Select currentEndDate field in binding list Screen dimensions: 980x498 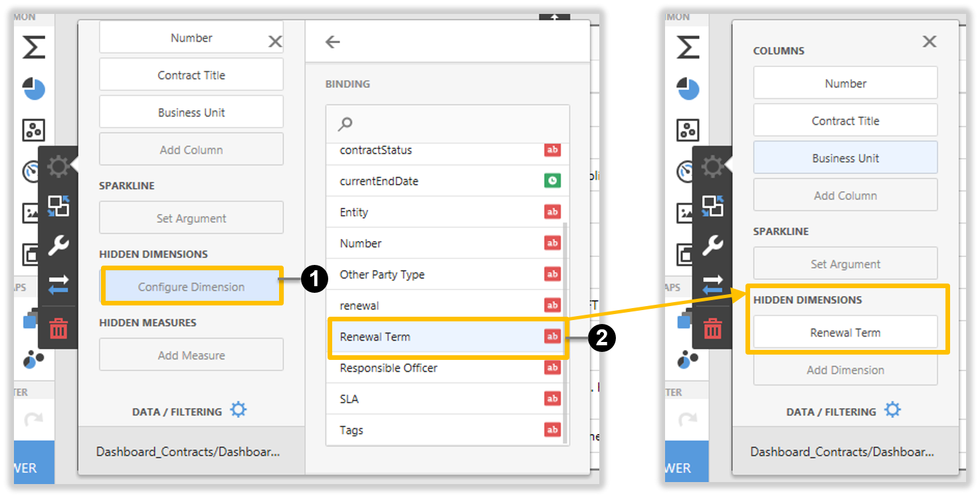point(447,181)
